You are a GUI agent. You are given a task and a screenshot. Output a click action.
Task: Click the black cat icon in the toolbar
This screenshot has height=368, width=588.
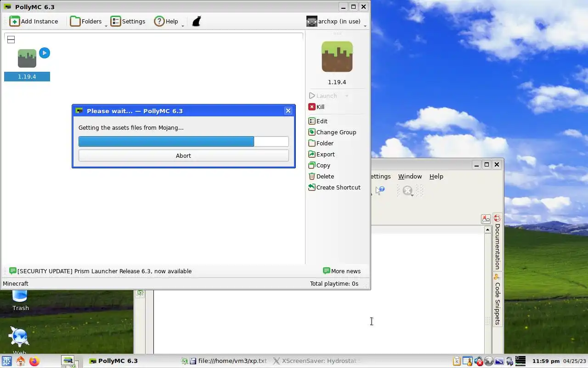197,21
